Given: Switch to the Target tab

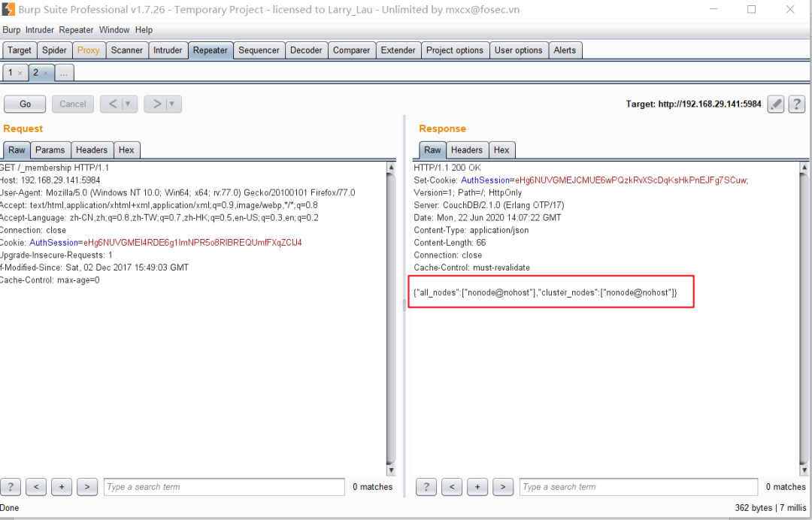Looking at the screenshot, I should point(20,50).
